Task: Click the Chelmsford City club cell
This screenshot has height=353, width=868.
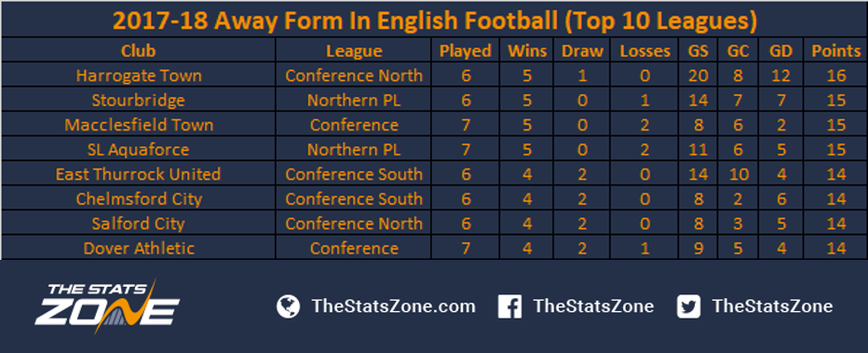Action: point(139,198)
